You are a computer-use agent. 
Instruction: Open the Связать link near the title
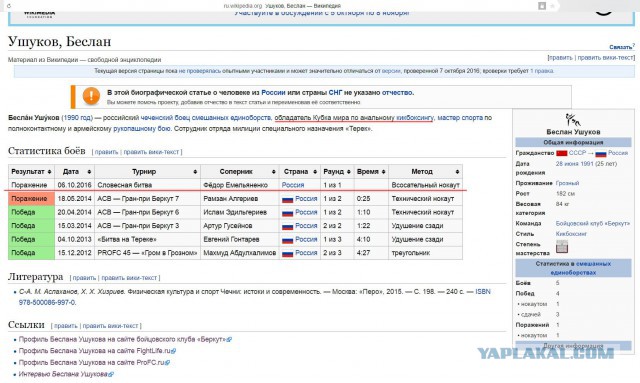coord(621,47)
